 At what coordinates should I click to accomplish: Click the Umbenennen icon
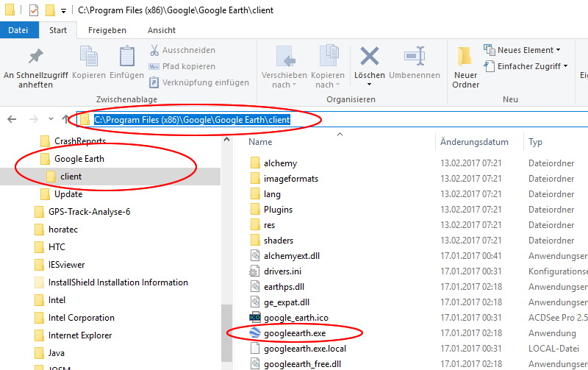point(414,57)
